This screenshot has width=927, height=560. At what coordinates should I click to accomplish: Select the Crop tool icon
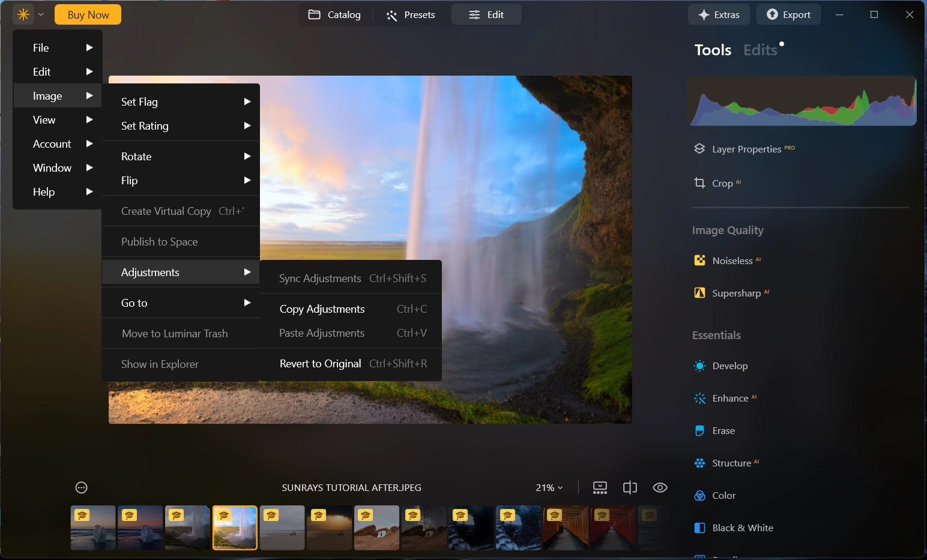[699, 183]
